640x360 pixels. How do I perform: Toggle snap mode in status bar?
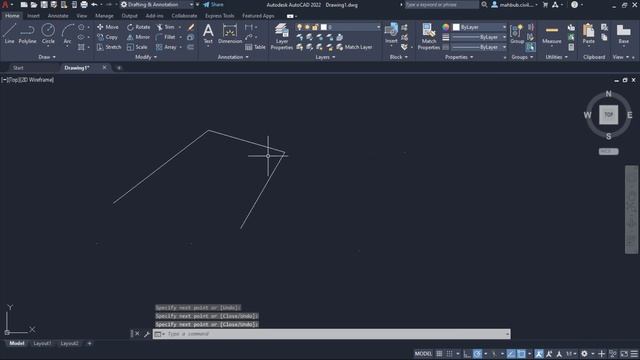pyautogui.click(x=449, y=353)
